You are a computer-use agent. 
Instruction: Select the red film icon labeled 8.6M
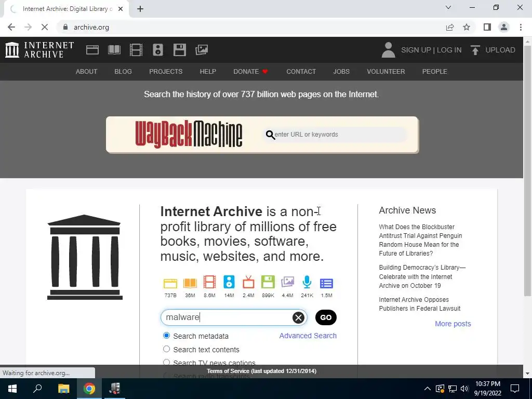pyautogui.click(x=209, y=282)
